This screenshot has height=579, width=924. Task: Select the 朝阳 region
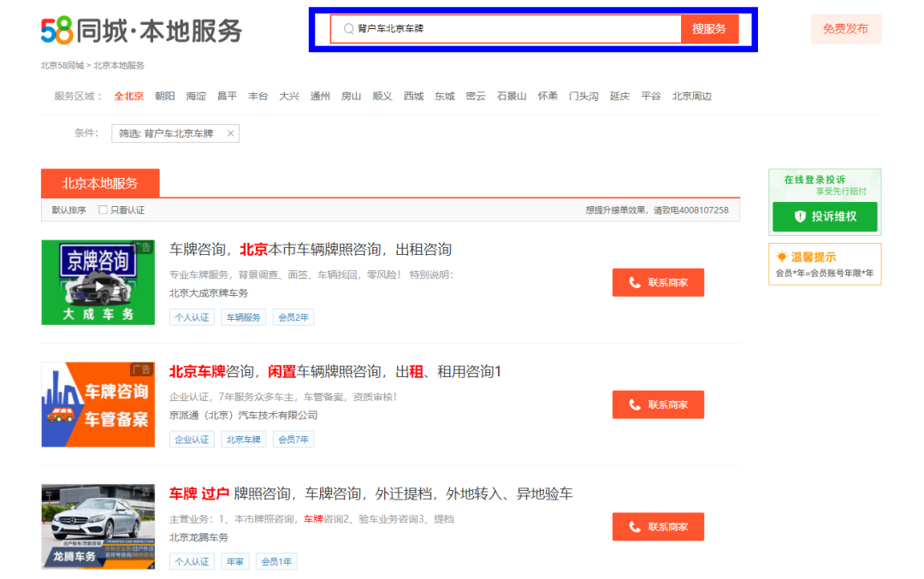click(165, 96)
